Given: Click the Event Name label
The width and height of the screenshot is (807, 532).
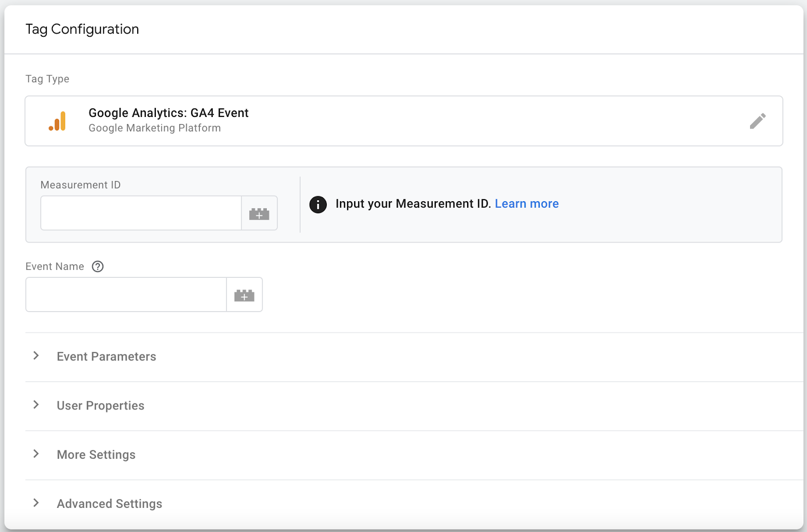Looking at the screenshot, I should pyautogui.click(x=55, y=267).
